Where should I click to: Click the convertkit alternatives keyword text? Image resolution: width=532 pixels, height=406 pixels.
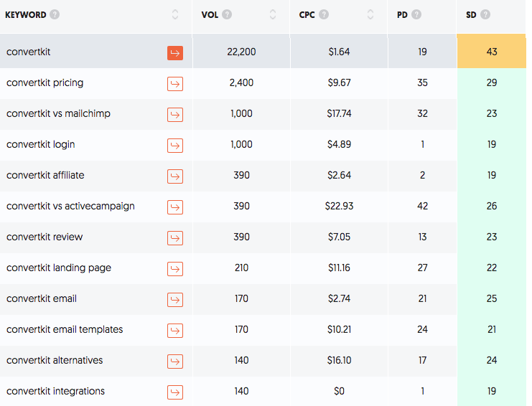coord(55,360)
